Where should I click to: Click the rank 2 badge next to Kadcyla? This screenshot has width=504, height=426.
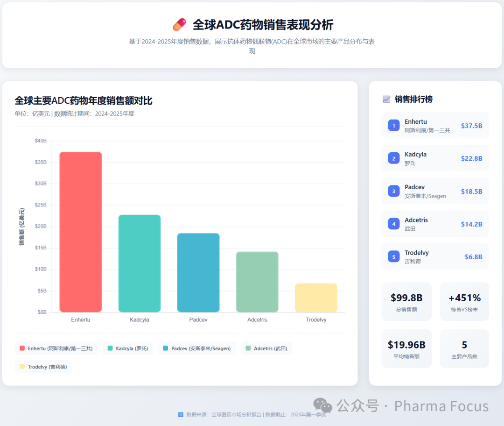click(x=393, y=158)
